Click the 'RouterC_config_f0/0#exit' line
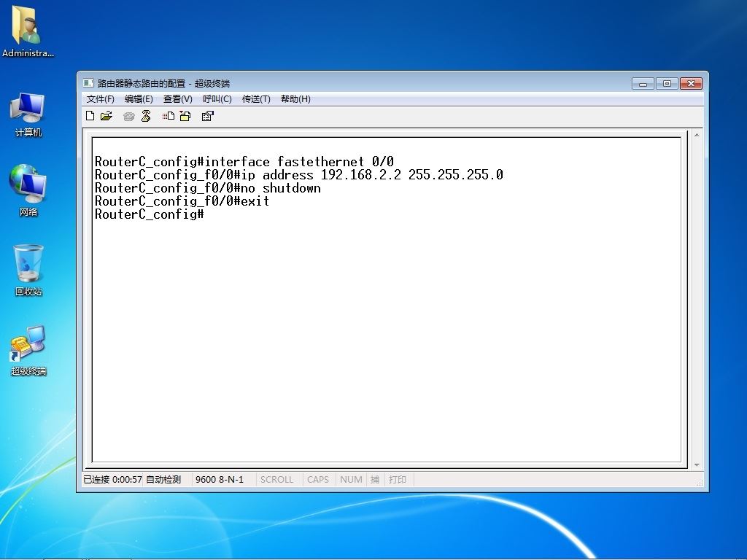This screenshot has width=747, height=560. (182, 201)
